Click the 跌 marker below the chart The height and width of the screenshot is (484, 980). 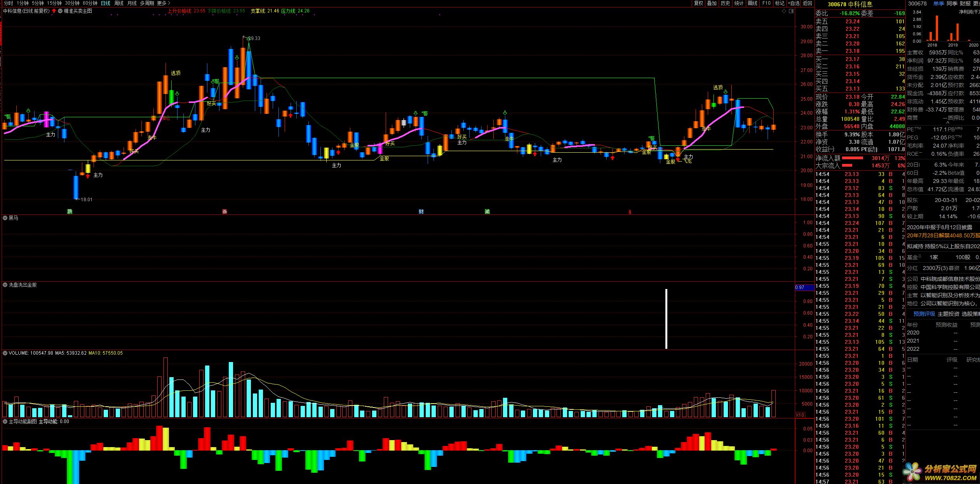pos(70,212)
